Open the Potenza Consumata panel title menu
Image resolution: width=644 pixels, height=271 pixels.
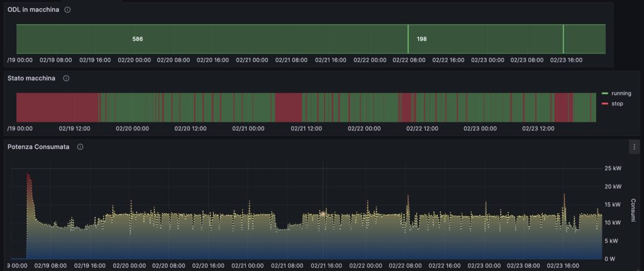coord(38,147)
